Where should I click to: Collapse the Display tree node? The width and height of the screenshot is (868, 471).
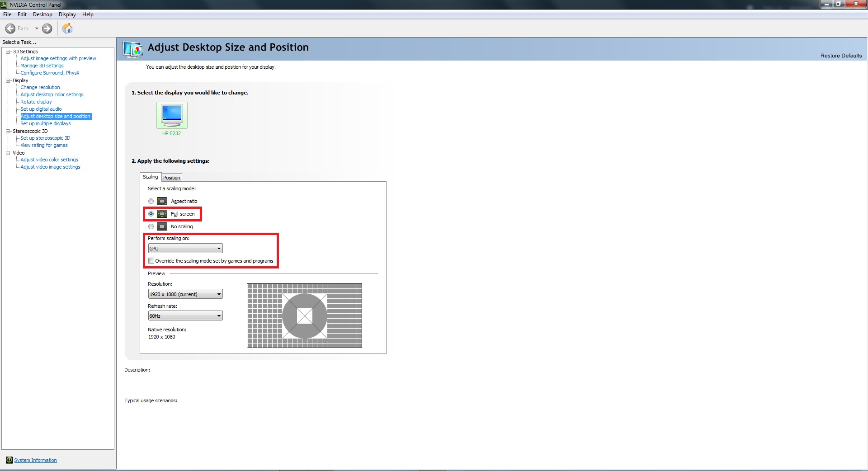pyautogui.click(x=8, y=80)
